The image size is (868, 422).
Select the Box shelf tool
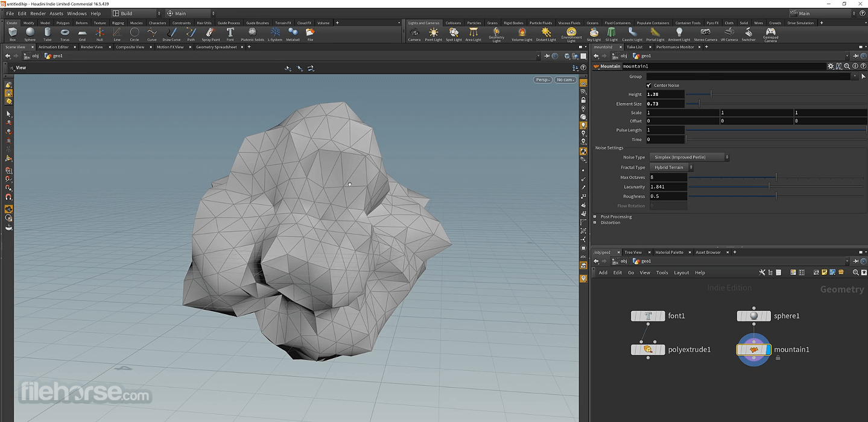coord(13,34)
